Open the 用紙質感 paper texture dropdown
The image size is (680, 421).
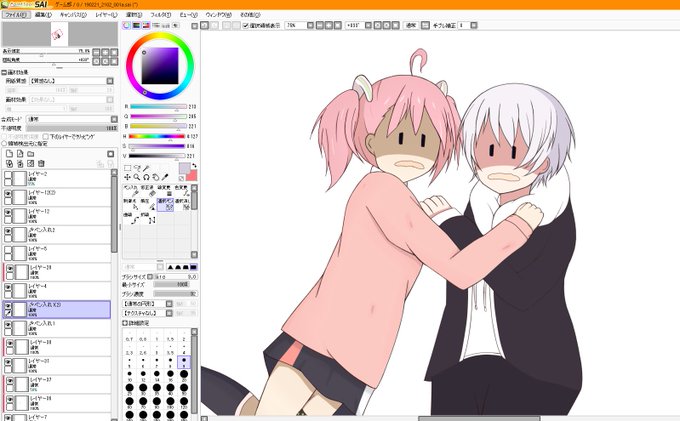(x=110, y=81)
